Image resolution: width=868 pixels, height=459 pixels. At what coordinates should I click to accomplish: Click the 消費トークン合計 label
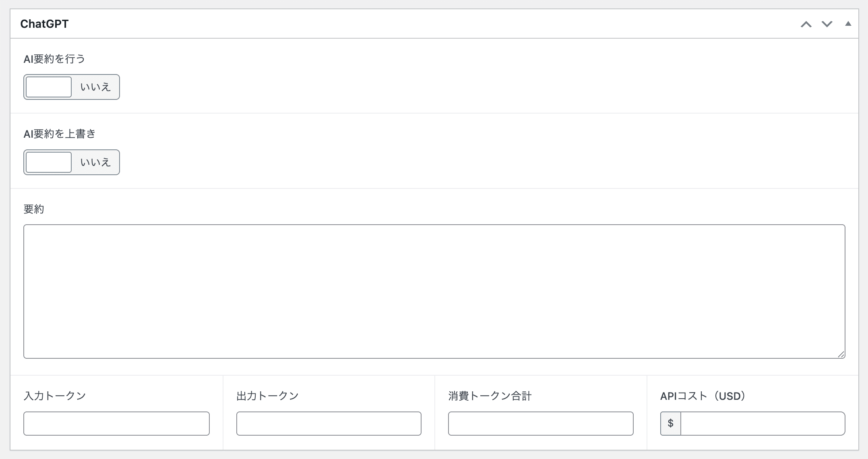(x=490, y=396)
